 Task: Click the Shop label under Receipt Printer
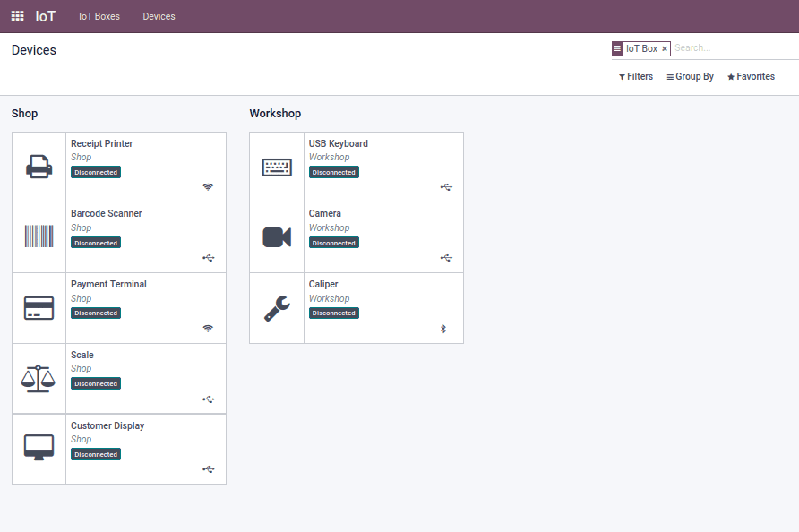tap(81, 158)
